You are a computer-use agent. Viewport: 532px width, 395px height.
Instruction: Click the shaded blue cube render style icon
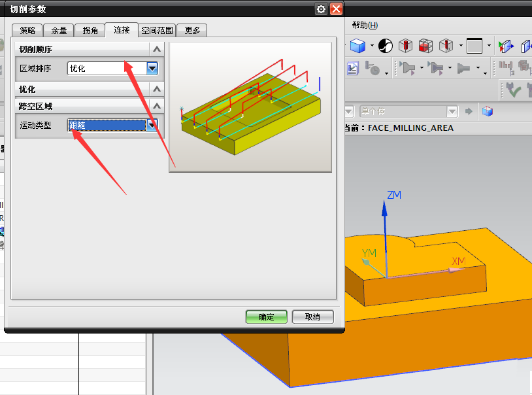(x=357, y=46)
